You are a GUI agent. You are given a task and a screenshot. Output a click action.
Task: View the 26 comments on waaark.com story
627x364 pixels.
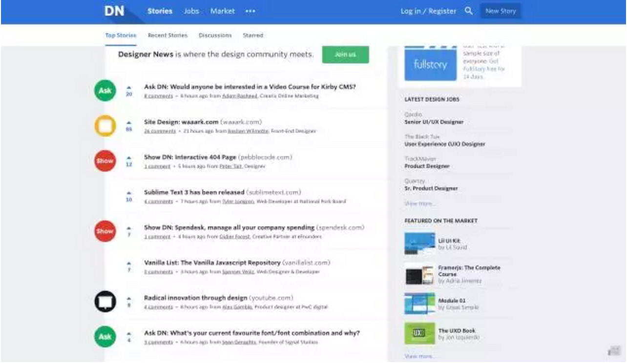(160, 131)
